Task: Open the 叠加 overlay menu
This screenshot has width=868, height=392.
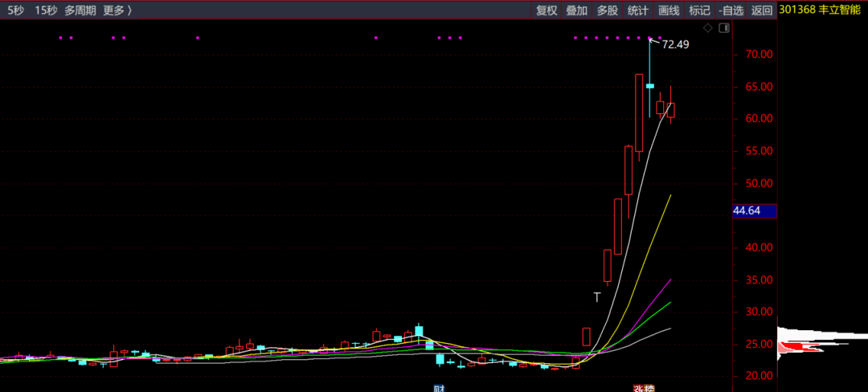Action: coord(576,10)
